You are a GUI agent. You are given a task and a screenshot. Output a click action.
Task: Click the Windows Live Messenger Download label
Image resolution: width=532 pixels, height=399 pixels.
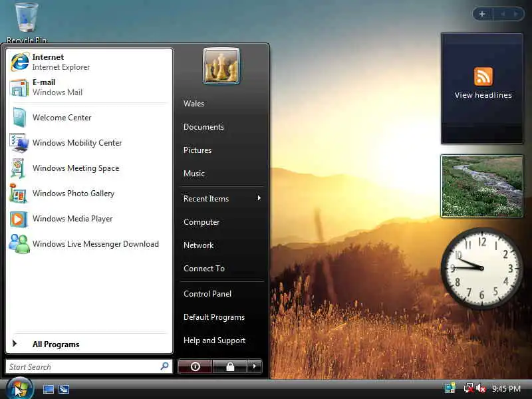tap(96, 244)
